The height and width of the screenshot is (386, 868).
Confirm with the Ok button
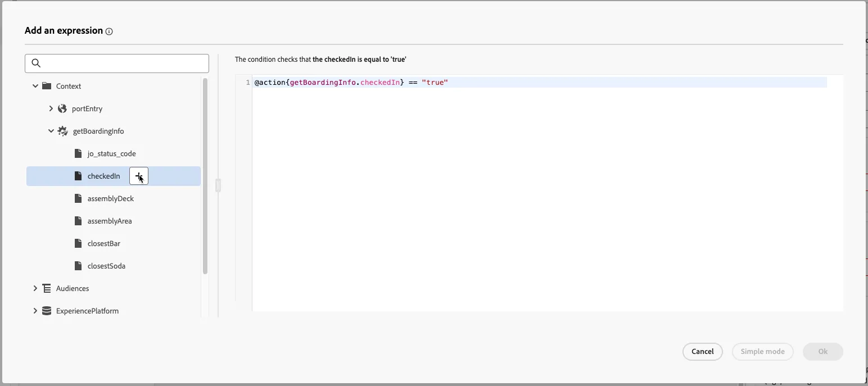click(x=823, y=352)
